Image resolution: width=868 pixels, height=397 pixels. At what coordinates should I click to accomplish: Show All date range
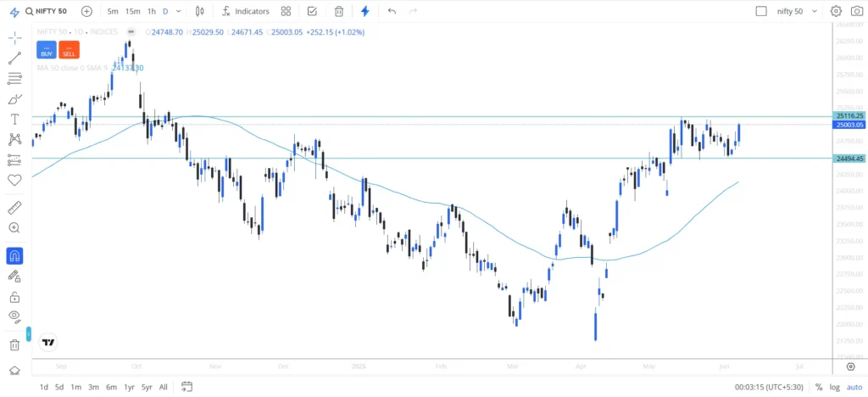point(164,387)
